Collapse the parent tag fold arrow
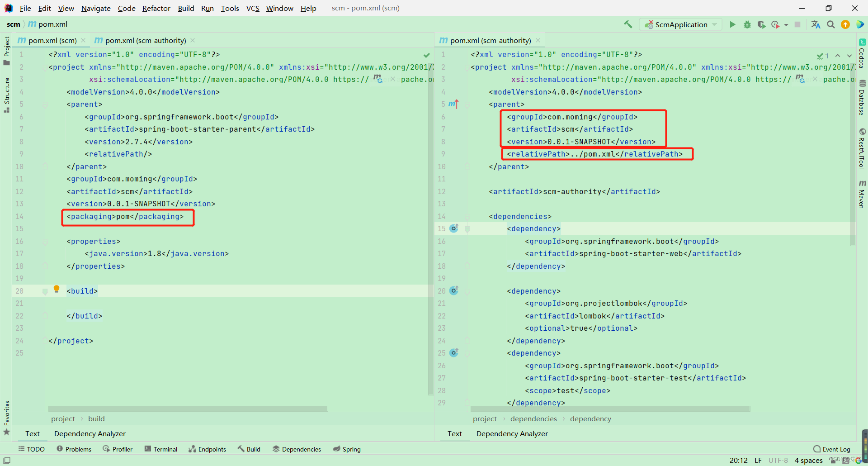The image size is (868, 466). (45, 104)
